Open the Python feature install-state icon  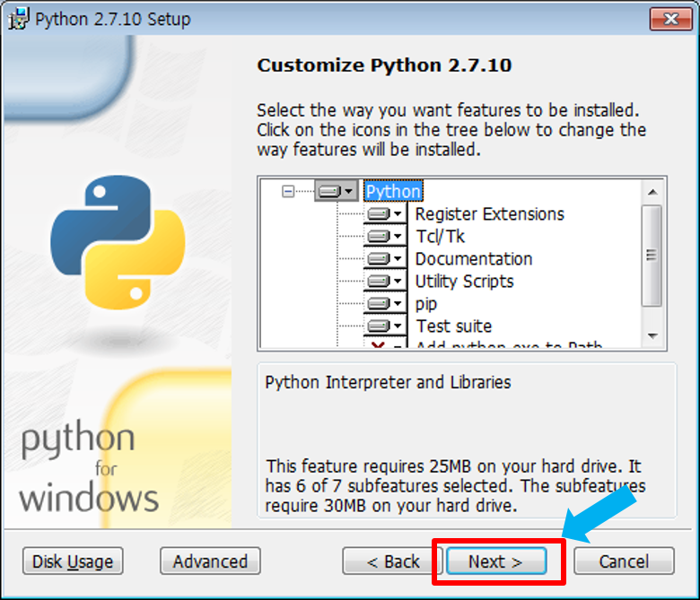tap(335, 191)
